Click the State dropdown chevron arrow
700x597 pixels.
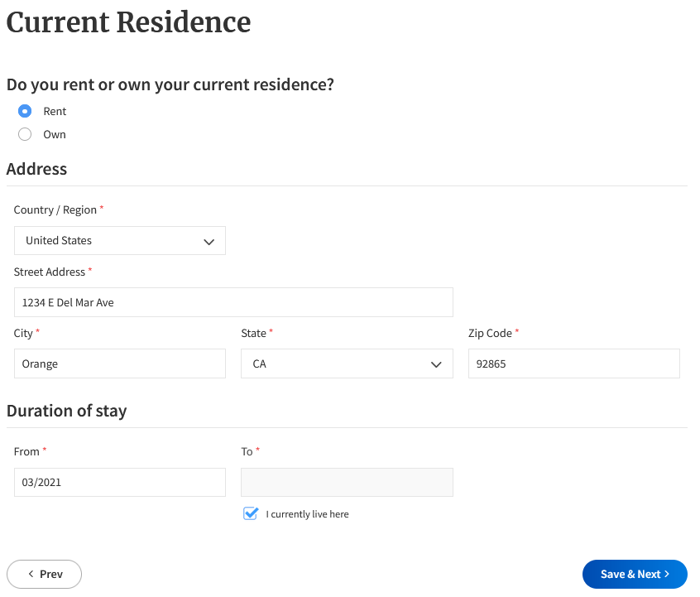(x=436, y=363)
